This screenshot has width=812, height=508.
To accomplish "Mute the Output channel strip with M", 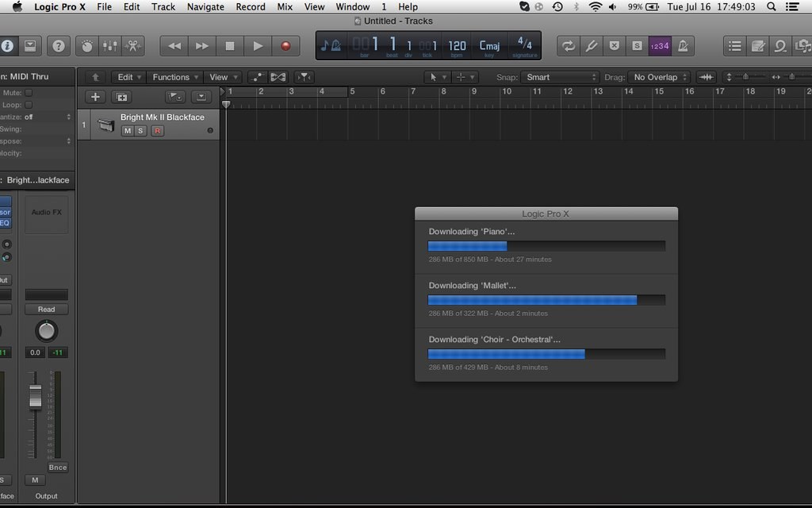I will coord(35,480).
